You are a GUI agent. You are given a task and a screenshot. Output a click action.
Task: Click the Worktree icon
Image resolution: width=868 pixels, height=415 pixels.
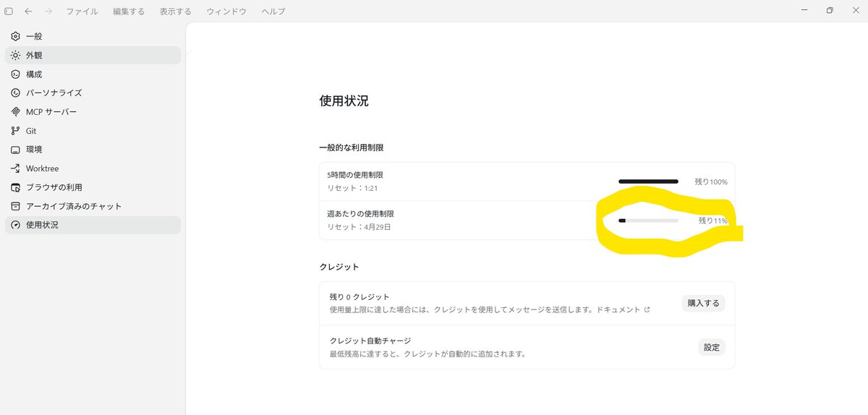(15, 168)
